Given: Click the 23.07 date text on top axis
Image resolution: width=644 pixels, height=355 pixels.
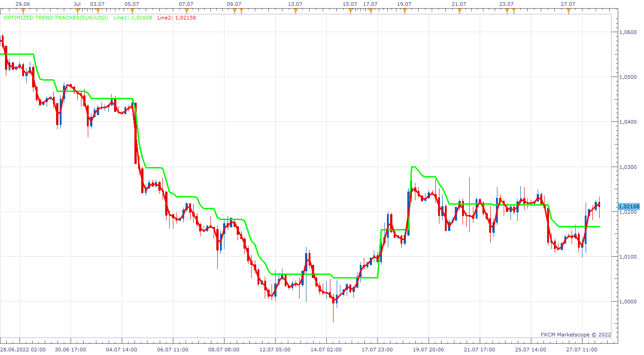Looking at the screenshot, I should click(507, 4).
